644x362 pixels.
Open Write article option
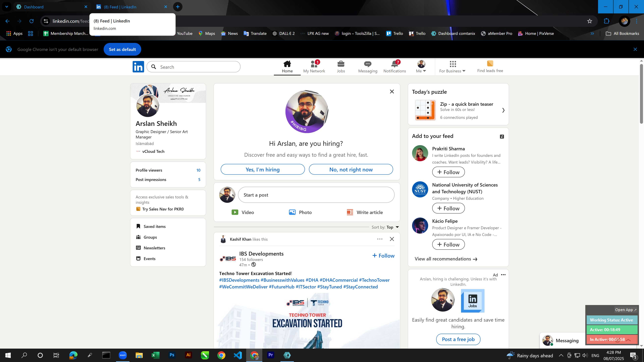click(x=364, y=212)
